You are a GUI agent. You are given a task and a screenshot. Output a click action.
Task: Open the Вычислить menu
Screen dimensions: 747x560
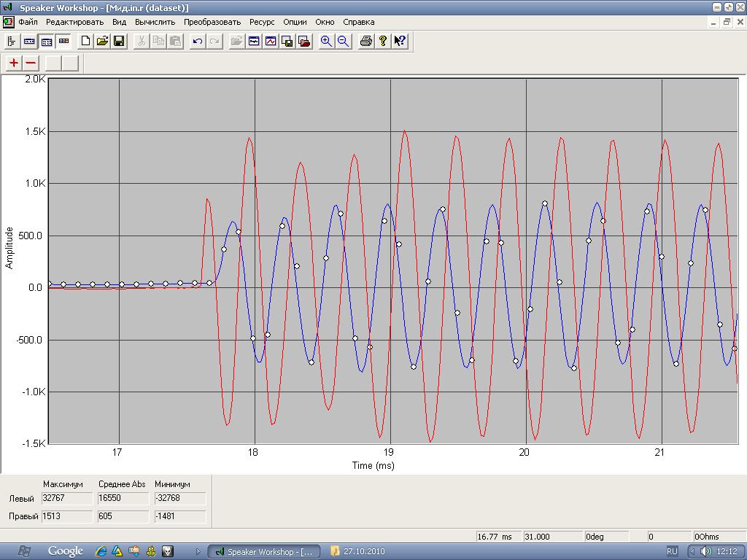[x=155, y=22]
